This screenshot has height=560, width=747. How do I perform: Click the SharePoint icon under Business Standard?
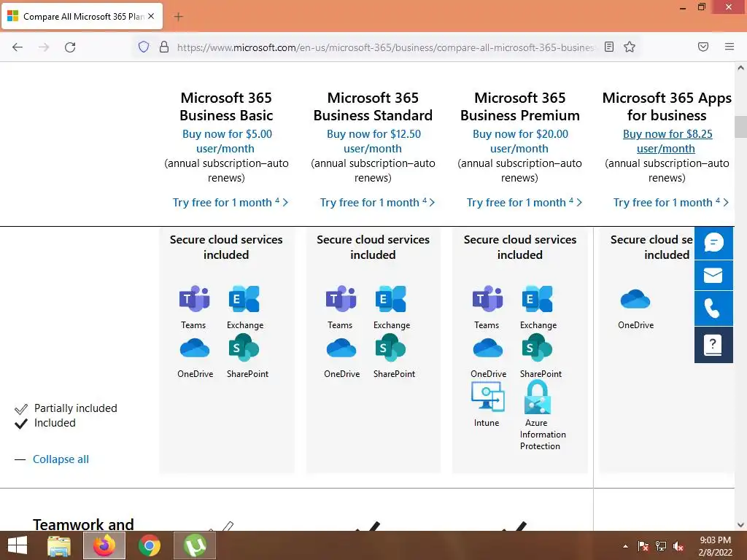click(391, 348)
